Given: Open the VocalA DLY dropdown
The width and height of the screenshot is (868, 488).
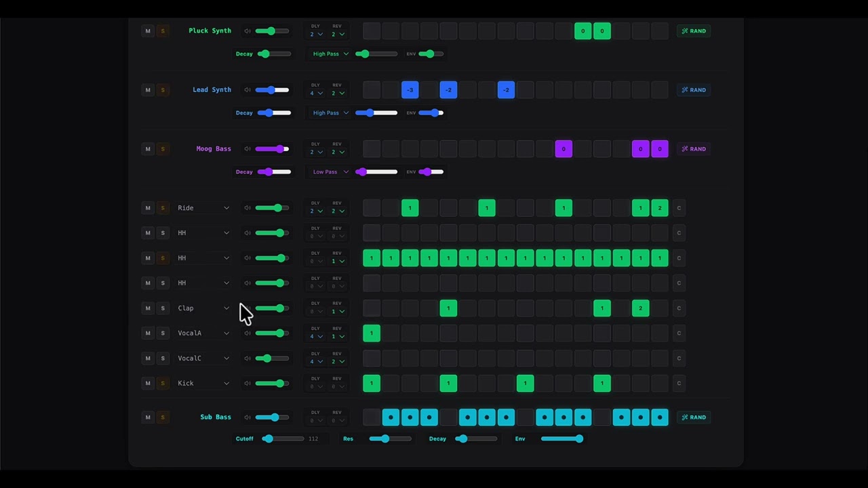Looking at the screenshot, I should click(x=316, y=337).
